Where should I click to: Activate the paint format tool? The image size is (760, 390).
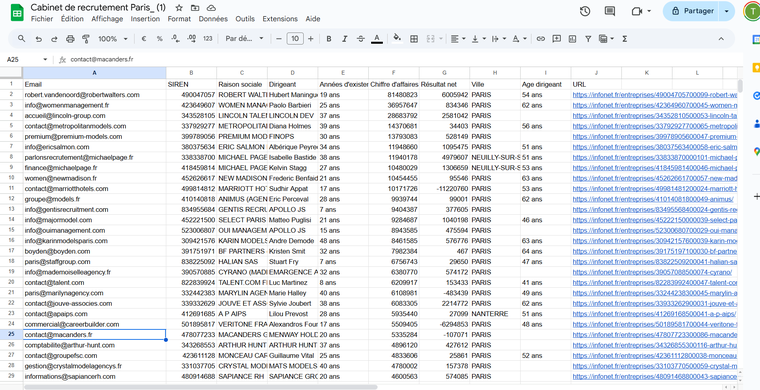[86, 39]
